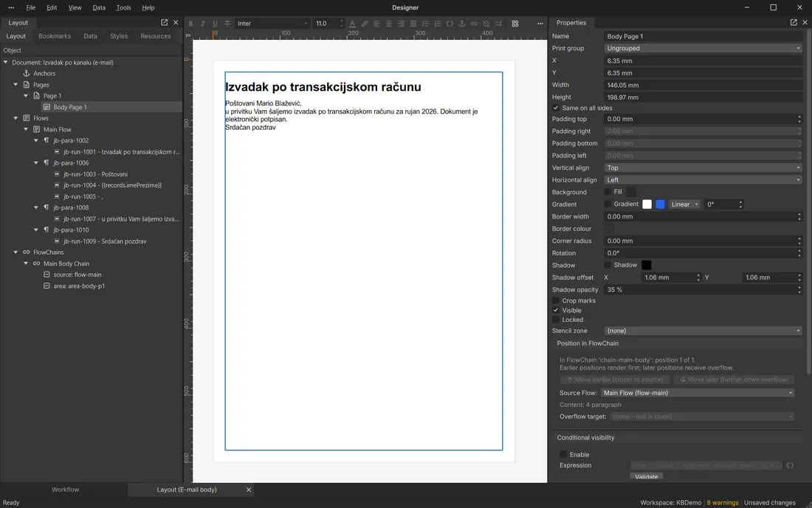Toggle strikethrough formatting
The height and width of the screenshot is (508, 812).
pos(227,24)
